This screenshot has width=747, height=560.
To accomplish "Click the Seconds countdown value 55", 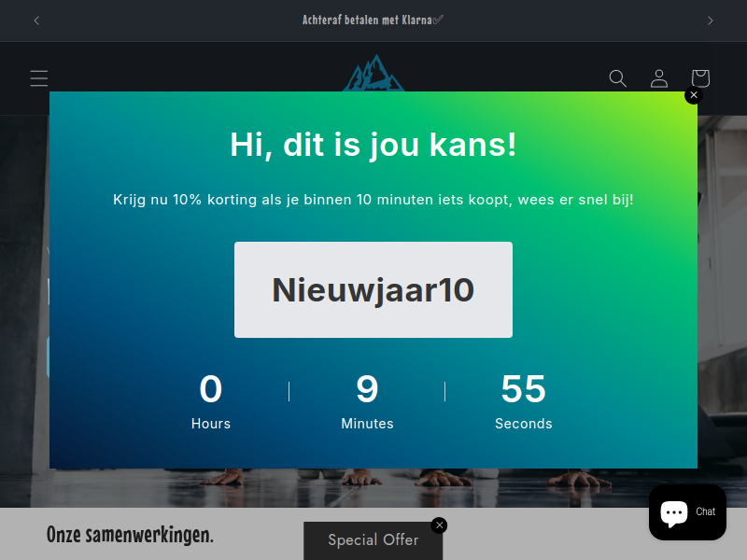I will tap(523, 389).
